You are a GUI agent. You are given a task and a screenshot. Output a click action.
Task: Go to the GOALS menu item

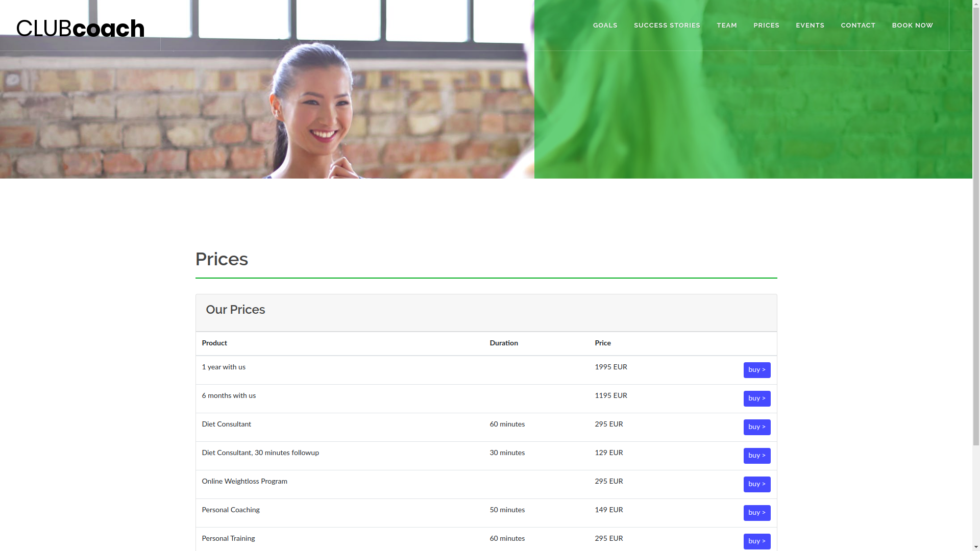[605, 26]
